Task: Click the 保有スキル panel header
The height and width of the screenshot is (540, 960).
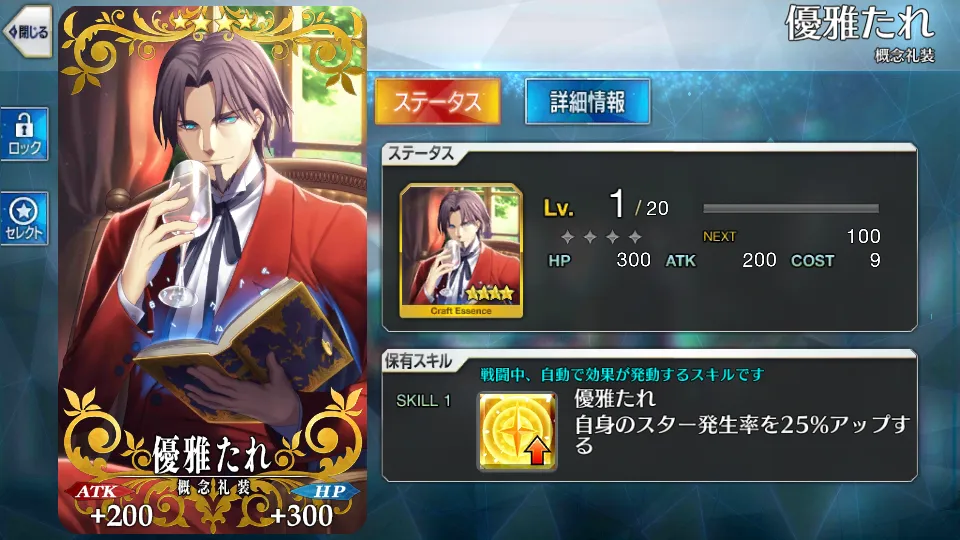Action: pos(419,361)
